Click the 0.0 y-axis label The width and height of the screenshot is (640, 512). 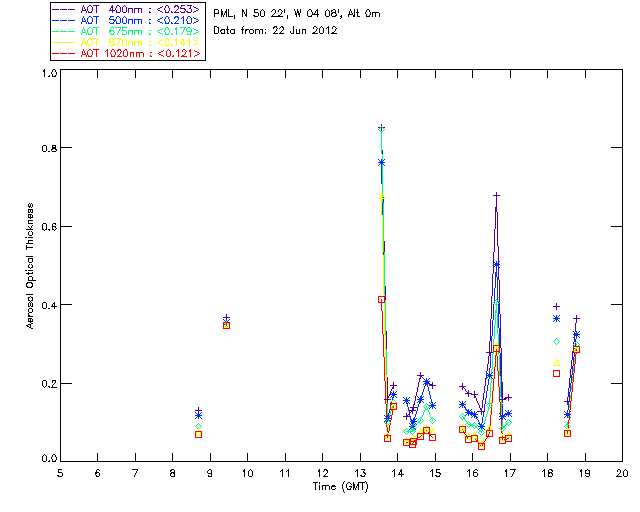(x=49, y=458)
